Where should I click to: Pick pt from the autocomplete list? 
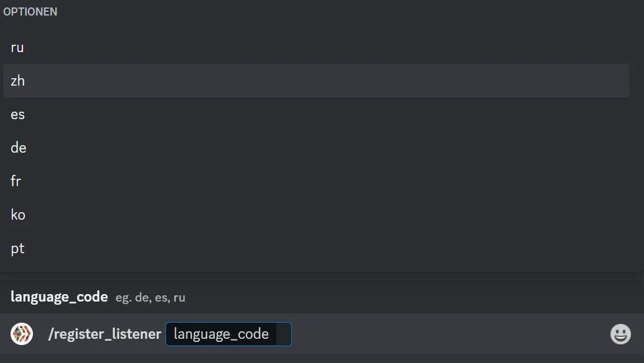coord(316,249)
